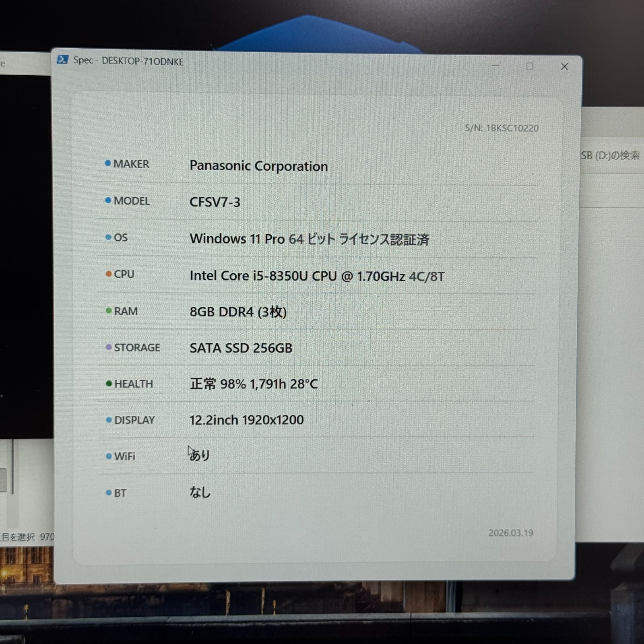Image resolution: width=644 pixels, height=644 pixels.
Task: Click the DISPLAY label
Action: pos(134,420)
